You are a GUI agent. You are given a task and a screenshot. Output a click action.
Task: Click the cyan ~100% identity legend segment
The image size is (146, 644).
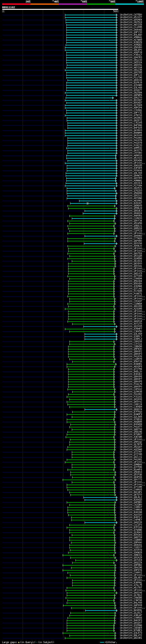(129, 4)
